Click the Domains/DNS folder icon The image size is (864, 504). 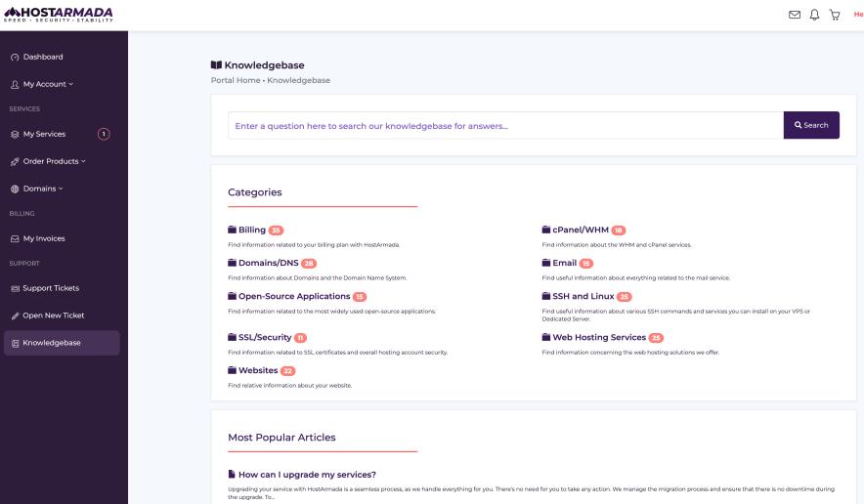(x=232, y=263)
